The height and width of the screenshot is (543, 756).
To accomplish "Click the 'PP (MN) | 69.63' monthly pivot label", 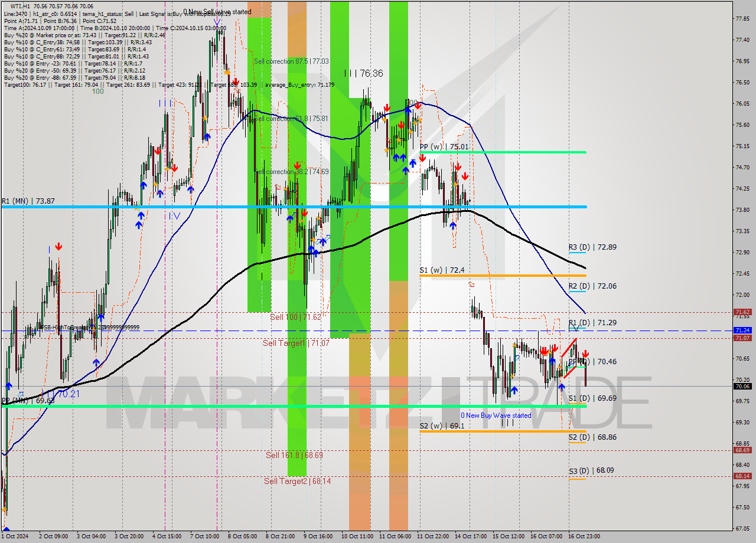I will tap(28, 401).
